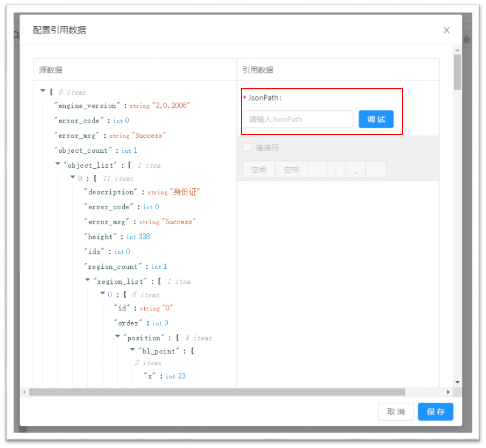This screenshot has height=448, width=486.
Task: Click the horizontal scrollbar right arrow
Action: click(448, 392)
